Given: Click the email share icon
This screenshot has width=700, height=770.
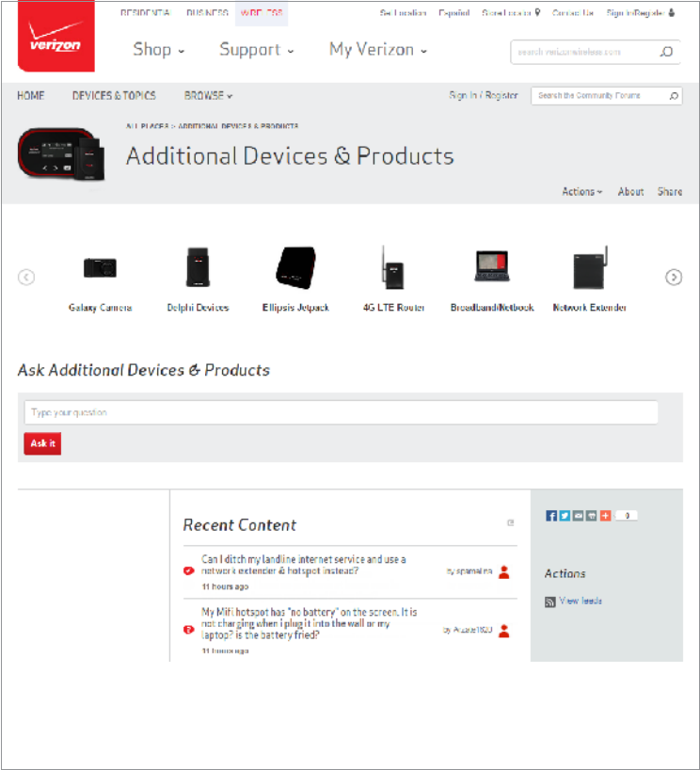Looking at the screenshot, I should point(579,516).
